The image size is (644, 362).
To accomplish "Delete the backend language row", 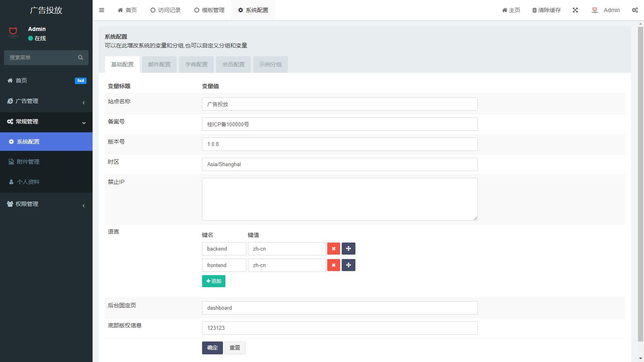I will point(333,249).
